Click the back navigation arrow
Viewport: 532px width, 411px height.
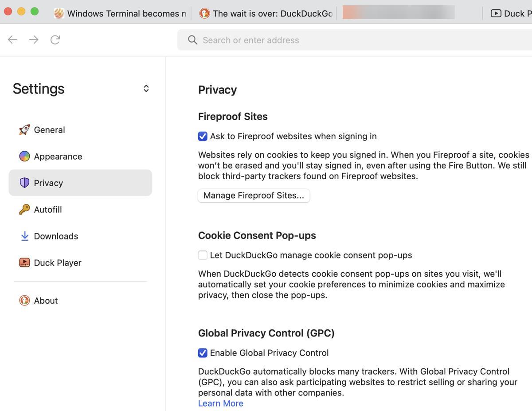12,39
